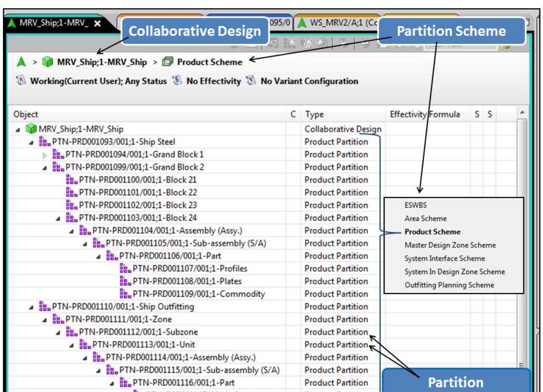The height and width of the screenshot is (392, 543).
Task: Click the Working(Current User); Any Status link
Action: click(x=98, y=81)
